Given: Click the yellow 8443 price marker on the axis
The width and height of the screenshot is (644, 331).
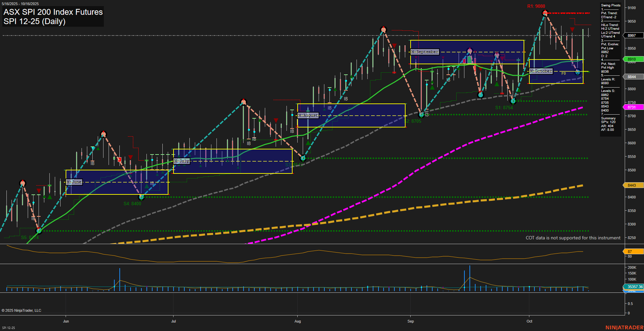Looking at the screenshot, I should pos(632,185).
